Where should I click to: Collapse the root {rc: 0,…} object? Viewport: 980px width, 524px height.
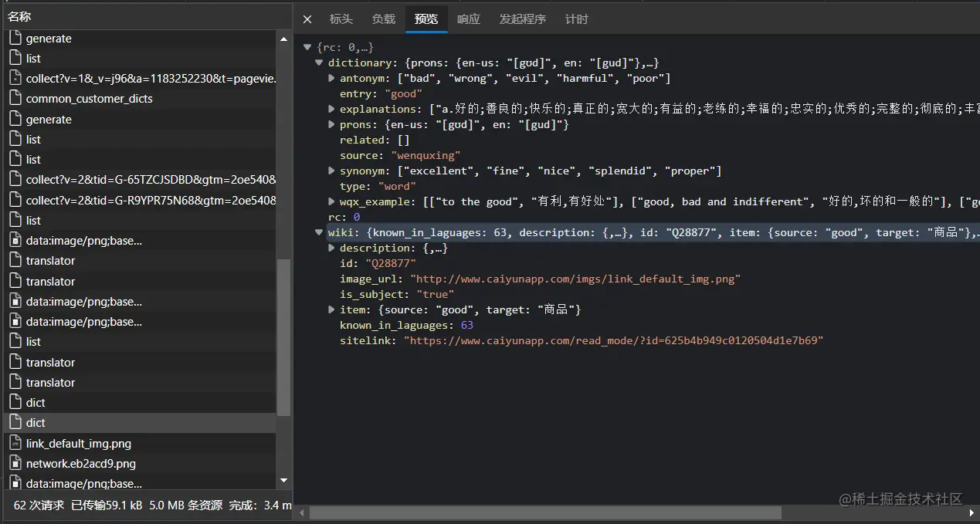click(307, 47)
